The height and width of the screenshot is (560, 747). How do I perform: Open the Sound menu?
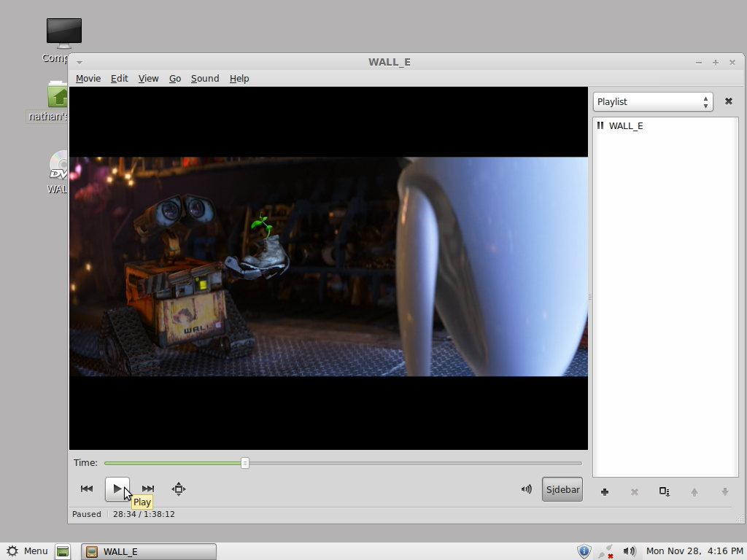pyautogui.click(x=205, y=79)
